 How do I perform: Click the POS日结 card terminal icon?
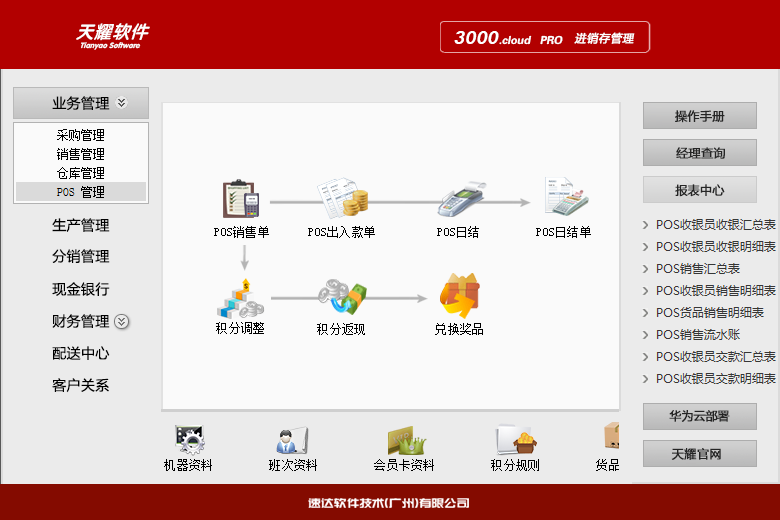[x=461, y=200]
